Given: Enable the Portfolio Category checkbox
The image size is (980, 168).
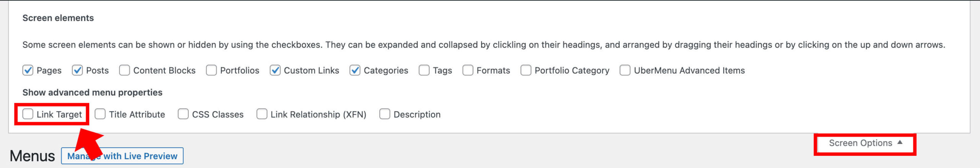Looking at the screenshot, I should coord(526,70).
